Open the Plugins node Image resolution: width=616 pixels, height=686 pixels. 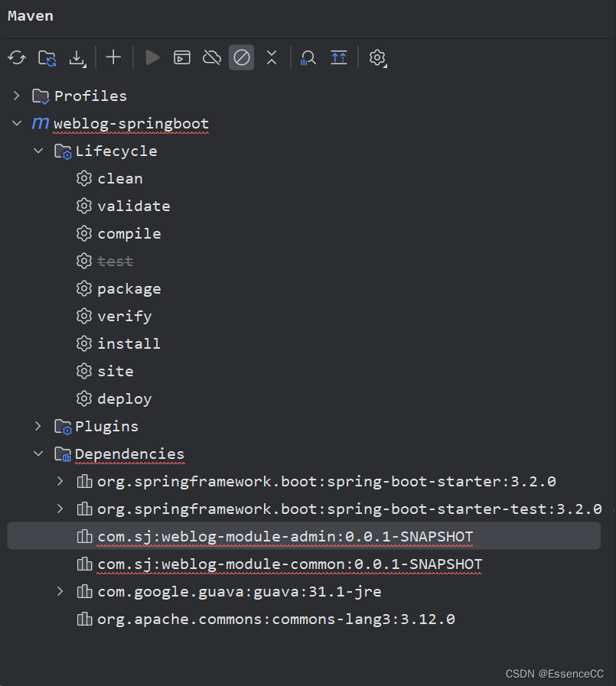coord(37,426)
